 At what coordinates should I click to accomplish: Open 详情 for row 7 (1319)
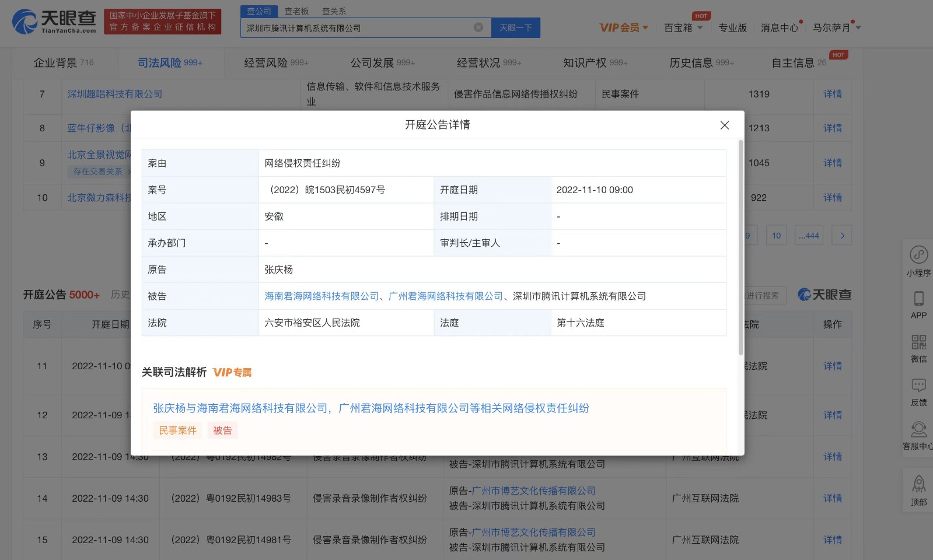click(x=833, y=94)
